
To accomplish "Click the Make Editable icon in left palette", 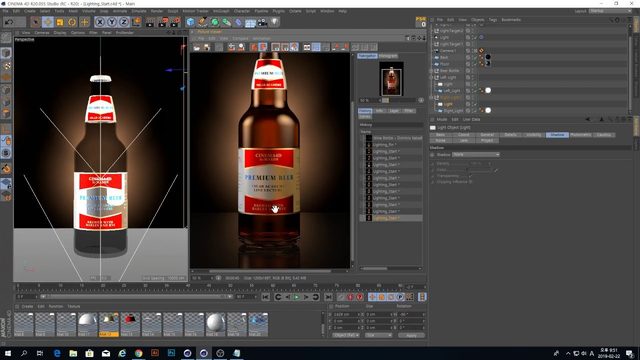I will [6, 38].
